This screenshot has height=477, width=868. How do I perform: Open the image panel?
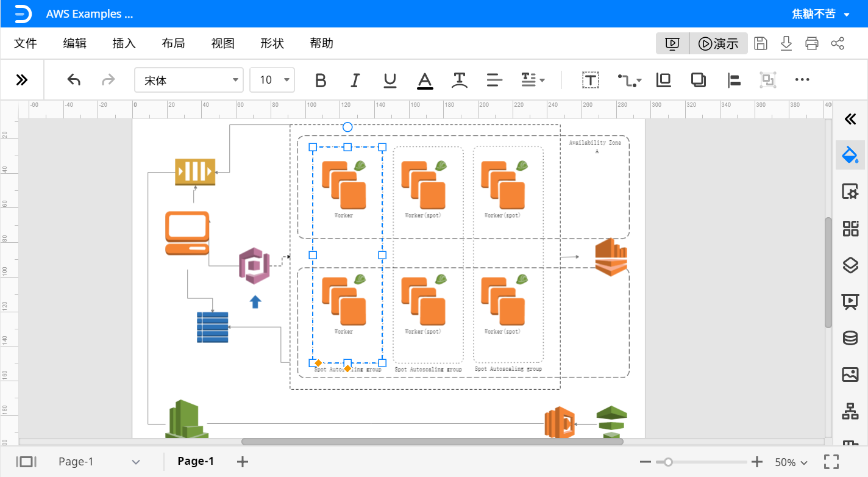click(x=850, y=375)
